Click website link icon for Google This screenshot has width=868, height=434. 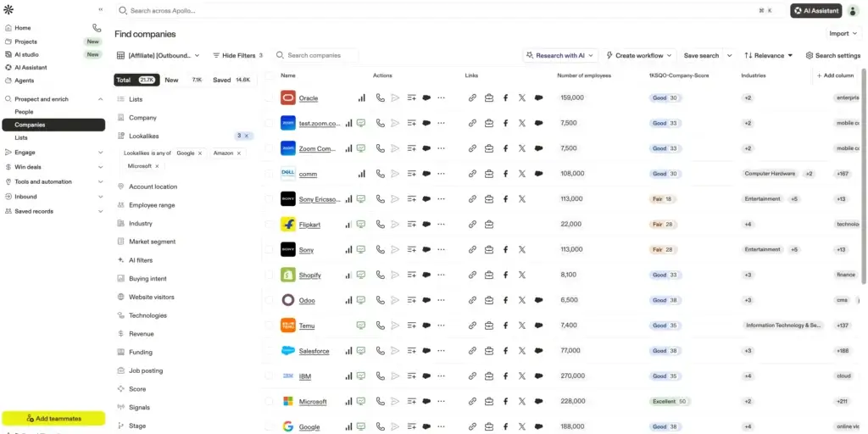coord(472,426)
